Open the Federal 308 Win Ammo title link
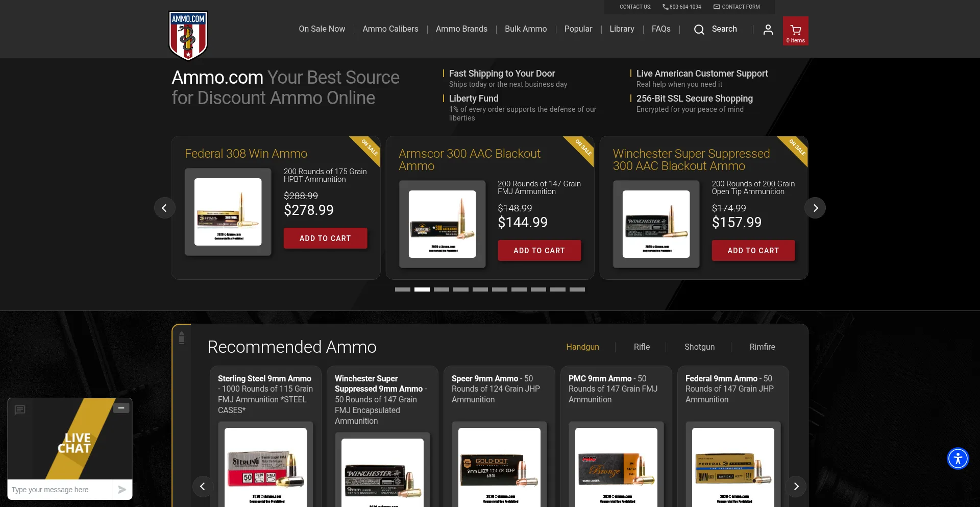 tap(246, 154)
